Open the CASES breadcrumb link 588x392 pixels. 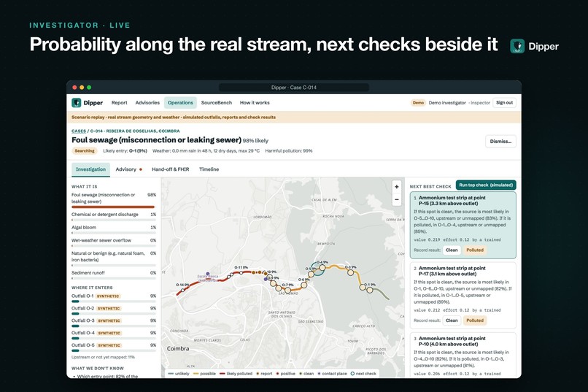[x=79, y=131]
